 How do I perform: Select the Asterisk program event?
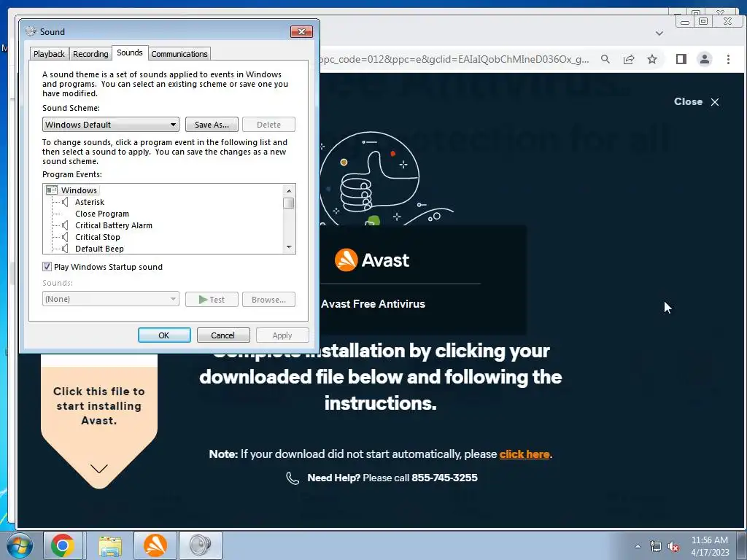click(90, 202)
